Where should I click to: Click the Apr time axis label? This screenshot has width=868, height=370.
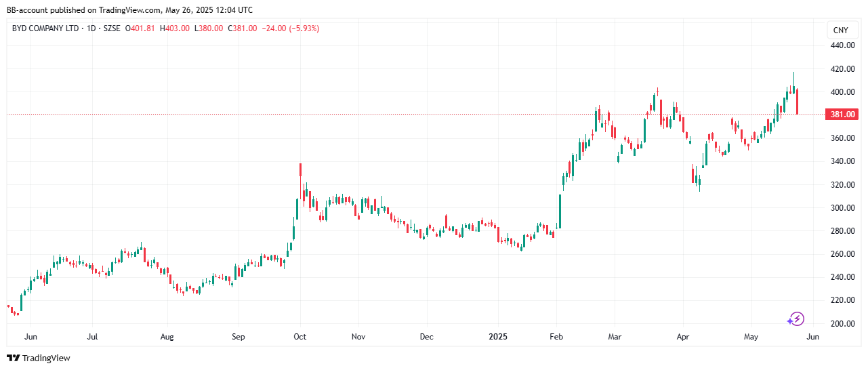click(683, 336)
